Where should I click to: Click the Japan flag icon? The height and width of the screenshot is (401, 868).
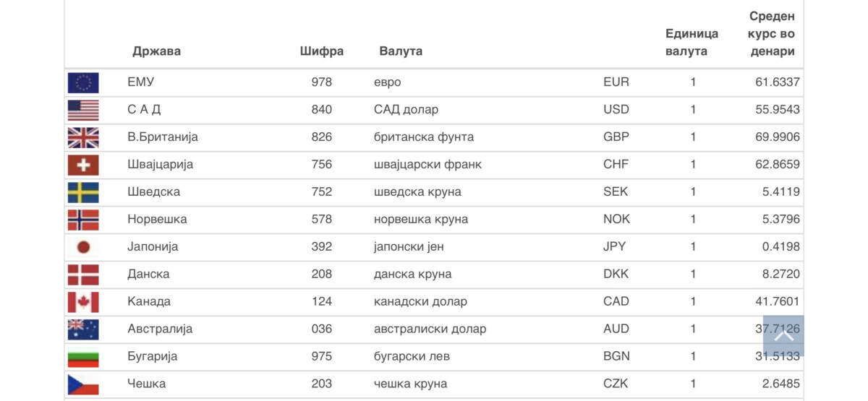83,247
